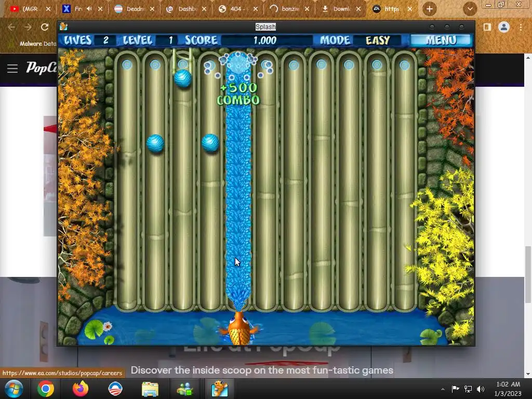
Task: Click the SCORE value 1,000
Action: [265, 41]
